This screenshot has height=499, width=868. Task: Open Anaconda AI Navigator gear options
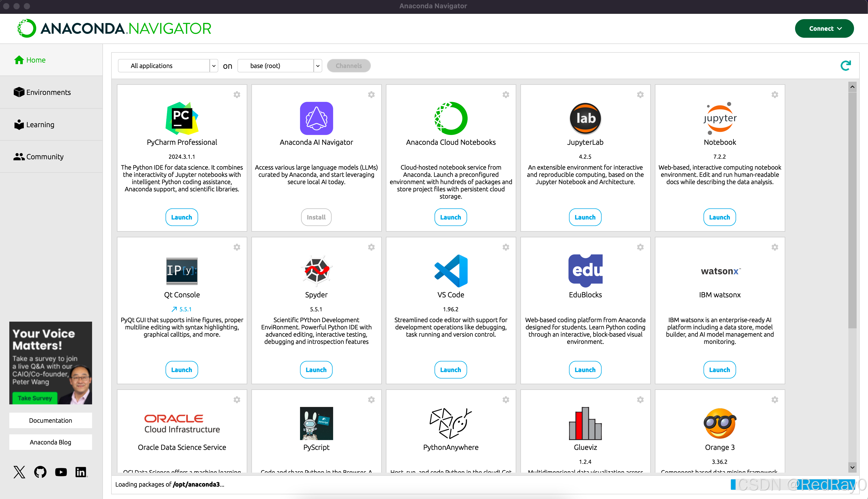coord(371,95)
